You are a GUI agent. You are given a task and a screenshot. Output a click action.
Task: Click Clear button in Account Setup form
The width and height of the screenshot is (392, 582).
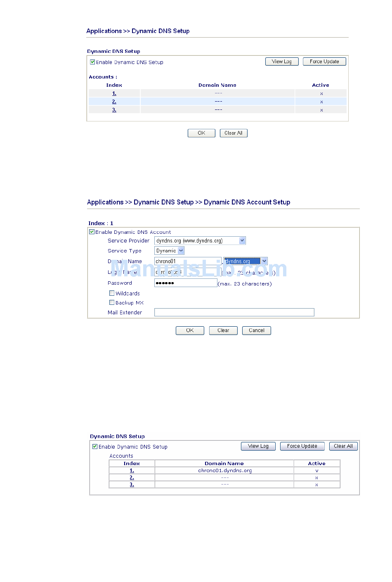(x=223, y=330)
